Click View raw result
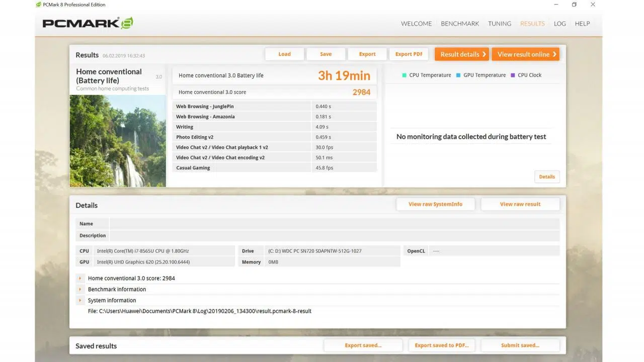 pos(520,204)
